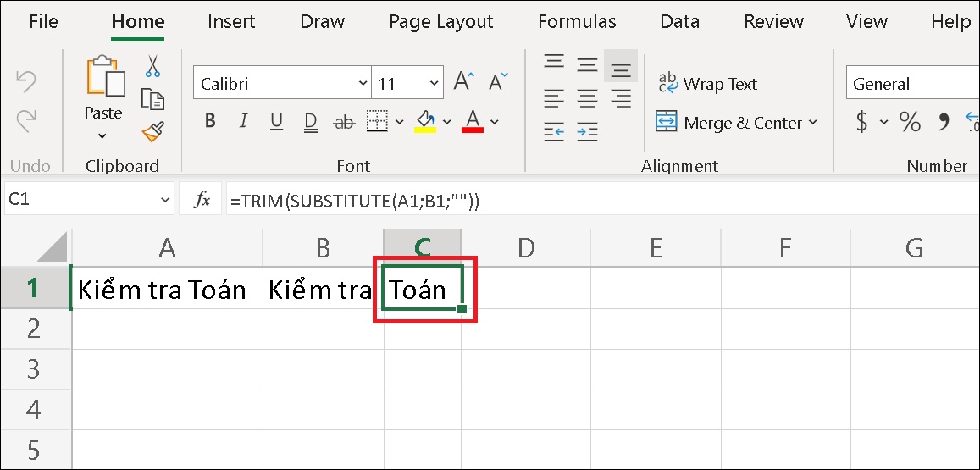Click the formula bar with TRIM formula
This screenshot has height=470, width=980.
click(602, 200)
